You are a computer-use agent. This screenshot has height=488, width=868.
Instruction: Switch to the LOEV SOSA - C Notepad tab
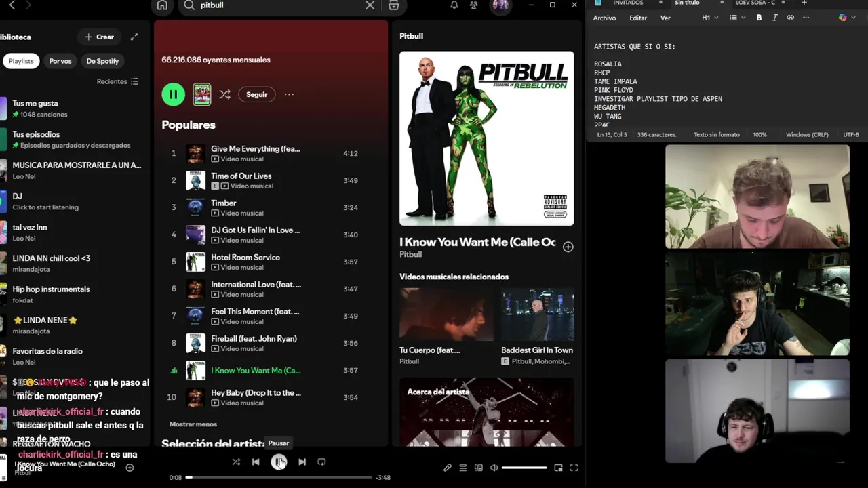pyautogui.click(x=755, y=3)
